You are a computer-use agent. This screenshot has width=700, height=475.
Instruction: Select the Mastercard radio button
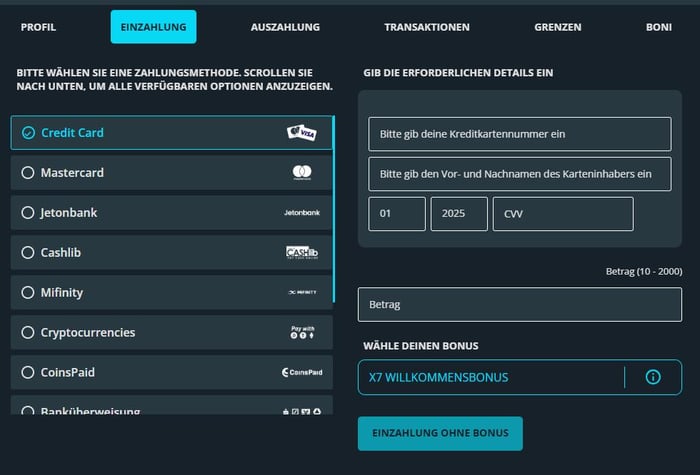point(28,173)
